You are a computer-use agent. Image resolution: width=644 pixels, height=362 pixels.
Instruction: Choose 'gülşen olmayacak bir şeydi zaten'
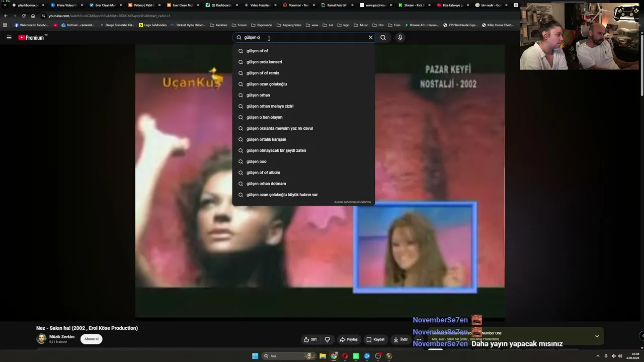(303, 150)
